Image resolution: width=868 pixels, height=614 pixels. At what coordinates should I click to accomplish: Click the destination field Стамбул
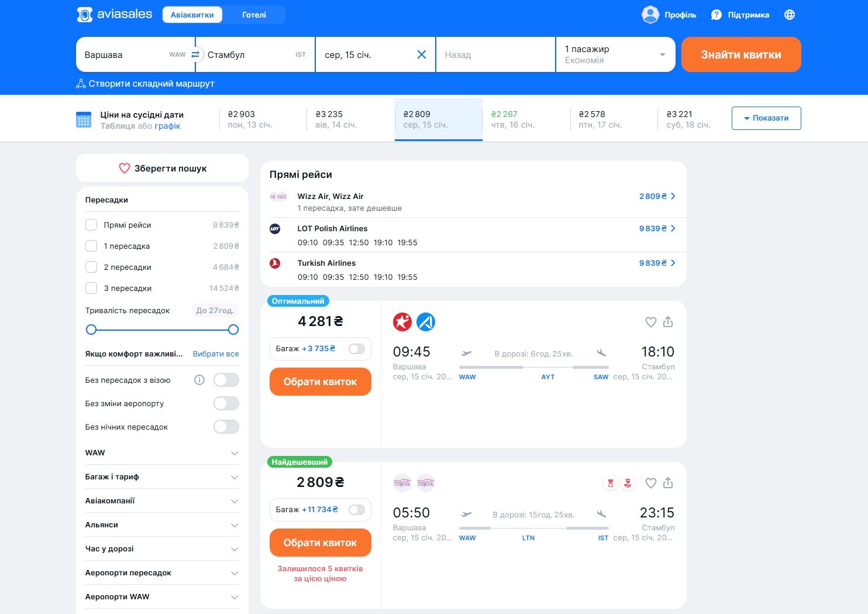[x=256, y=54]
